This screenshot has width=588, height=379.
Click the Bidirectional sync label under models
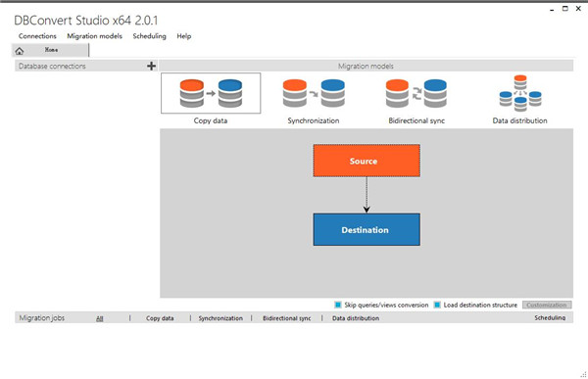(416, 120)
